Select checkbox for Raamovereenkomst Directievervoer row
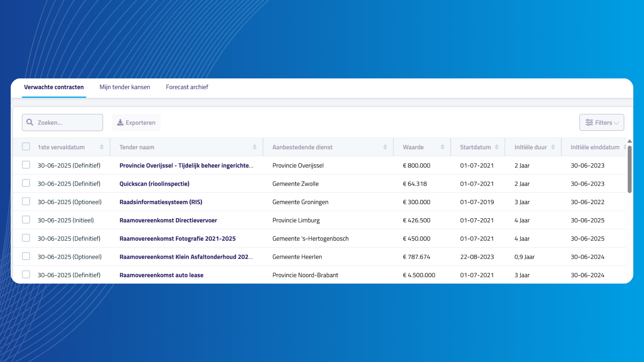The width and height of the screenshot is (644, 362). click(26, 220)
